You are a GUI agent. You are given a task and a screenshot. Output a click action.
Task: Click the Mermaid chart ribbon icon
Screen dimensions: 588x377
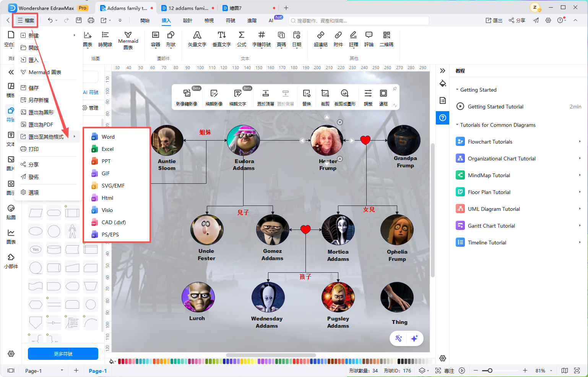pyautogui.click(x=128, y=40)
